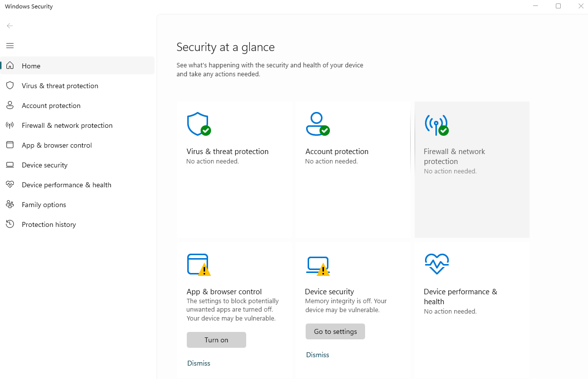Dismiss the App & browser control warning

(x=199, y=363)
